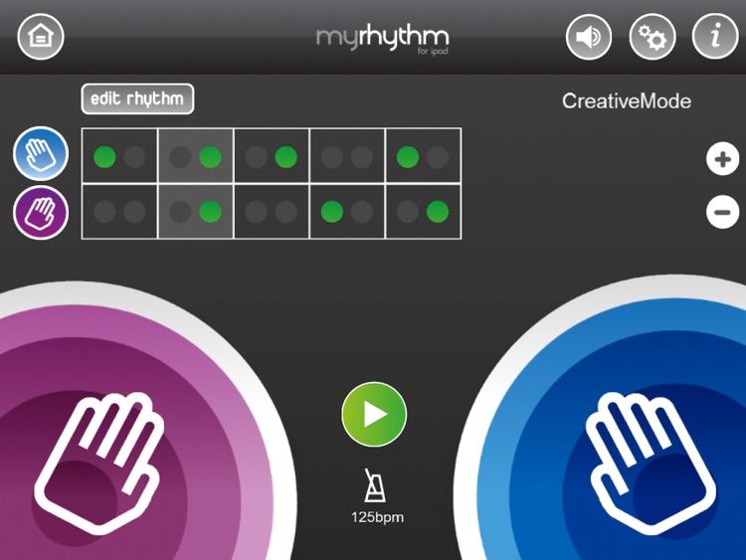Viewport: 746px width, 560px height.
Task: Click the myrhythm for ipad logo
Action: (x=383, y=40)
